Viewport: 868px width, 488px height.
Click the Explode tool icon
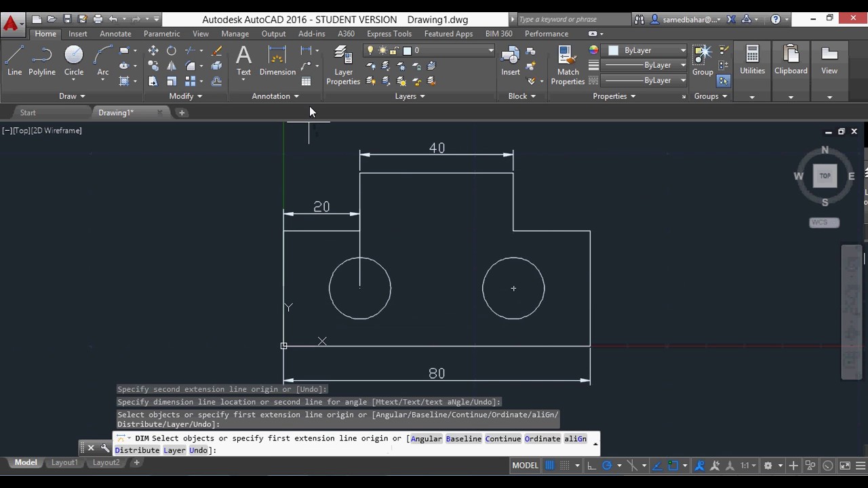[216, 66]
